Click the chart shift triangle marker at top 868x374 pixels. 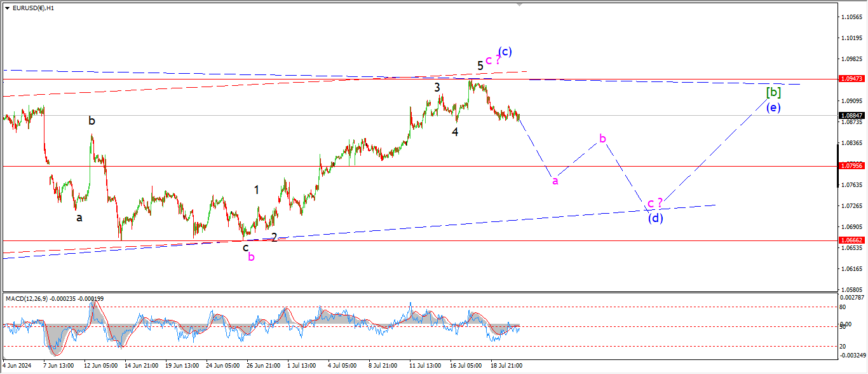[520, 5]
